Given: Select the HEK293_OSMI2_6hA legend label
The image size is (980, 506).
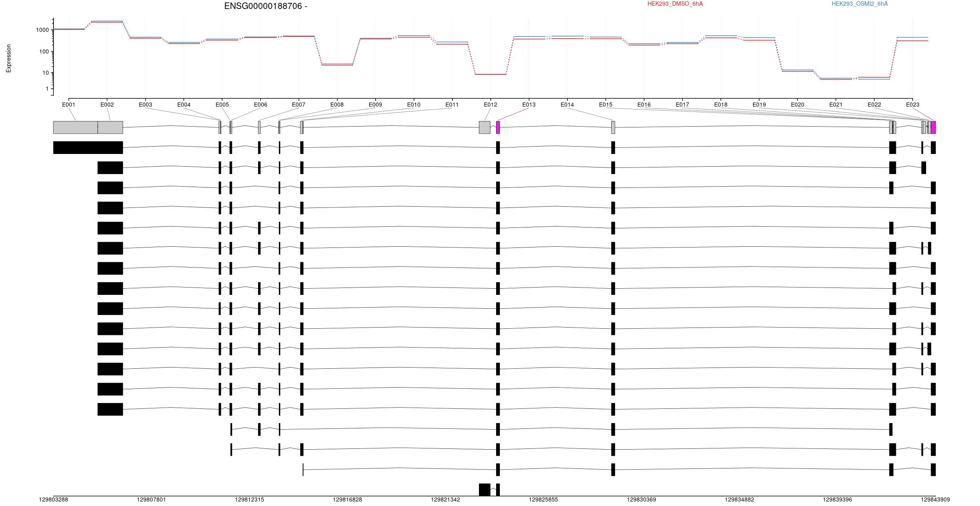Looking at the screenshot, I should tap(860, 4).
